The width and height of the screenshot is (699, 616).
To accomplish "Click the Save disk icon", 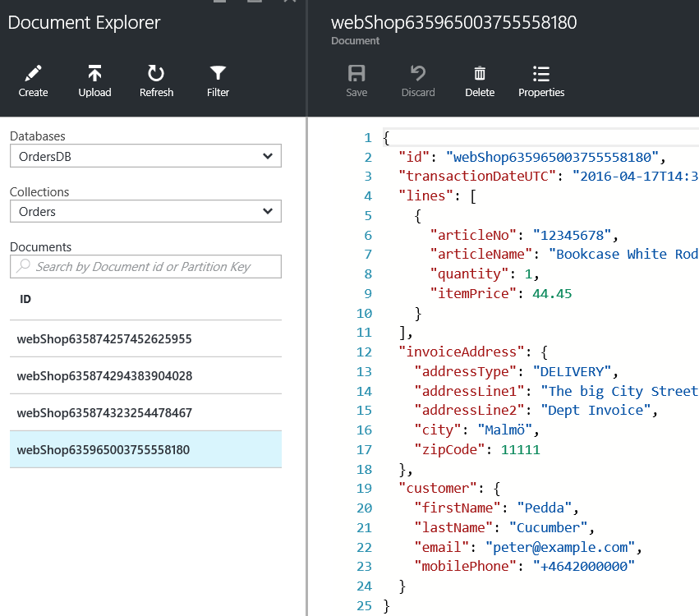I will pos(356,74).
